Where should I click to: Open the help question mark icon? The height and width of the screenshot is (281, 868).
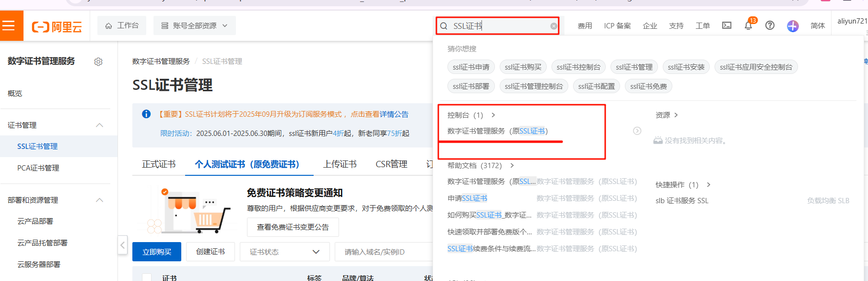[x=770, y=25]
